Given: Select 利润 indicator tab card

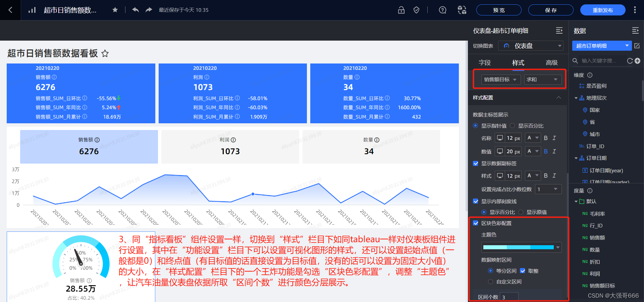Looking at the screenshot, I should pyautogui.click(x=230, y=147).
